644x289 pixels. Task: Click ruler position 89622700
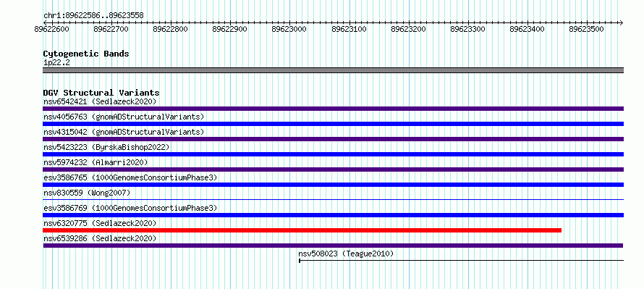(111, 30)
